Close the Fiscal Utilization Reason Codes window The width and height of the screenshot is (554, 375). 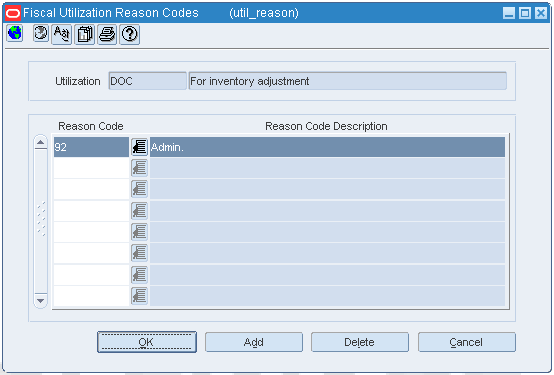[x=541, y=13]
